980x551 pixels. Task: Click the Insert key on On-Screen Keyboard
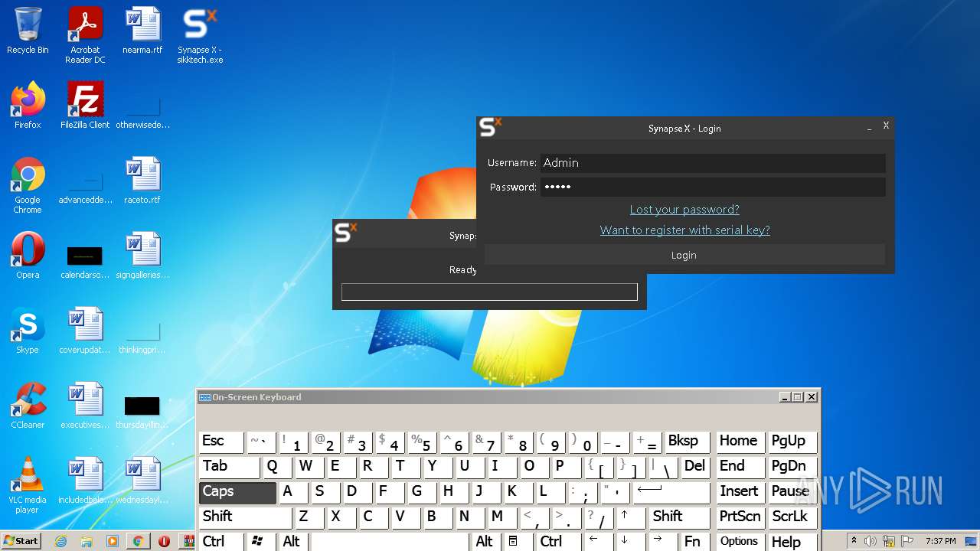click(x=740, y=492)
